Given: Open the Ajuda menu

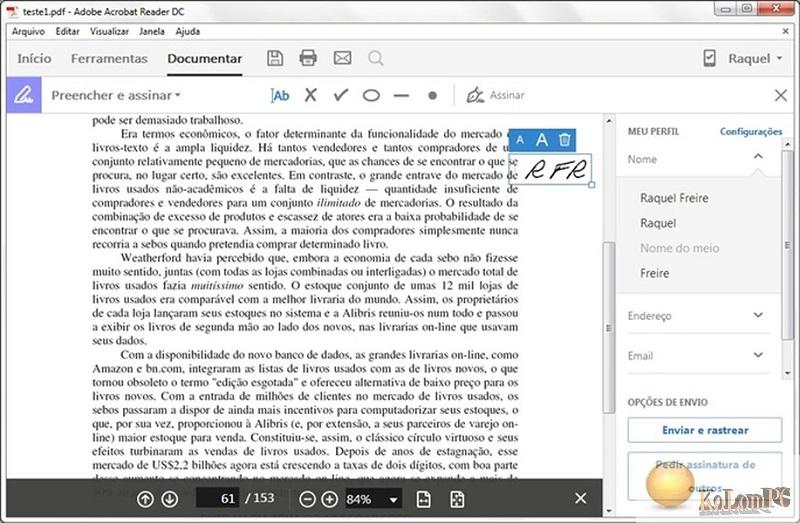Looking at the screenshot, I should 188,31.
